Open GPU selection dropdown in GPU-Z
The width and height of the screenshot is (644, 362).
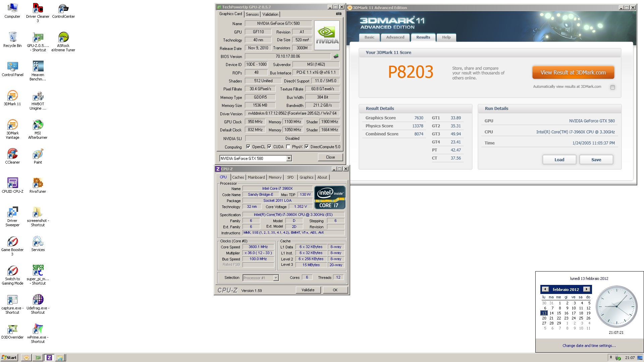coord(289,158)
